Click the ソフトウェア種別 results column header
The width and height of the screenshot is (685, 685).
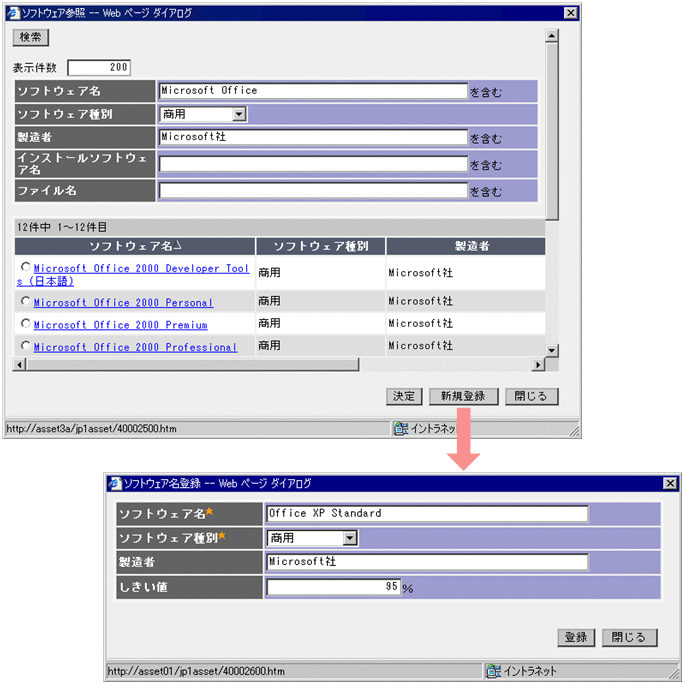[321, 246]
